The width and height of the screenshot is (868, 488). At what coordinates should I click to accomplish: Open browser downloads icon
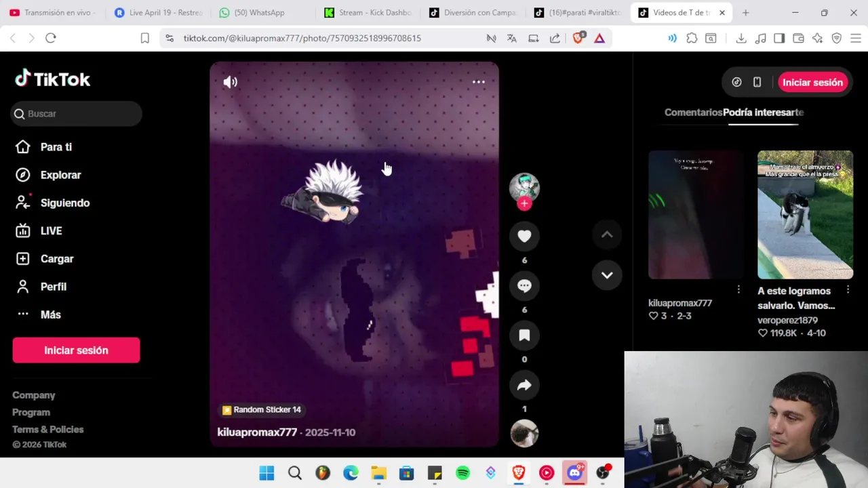tap(741, 39)
